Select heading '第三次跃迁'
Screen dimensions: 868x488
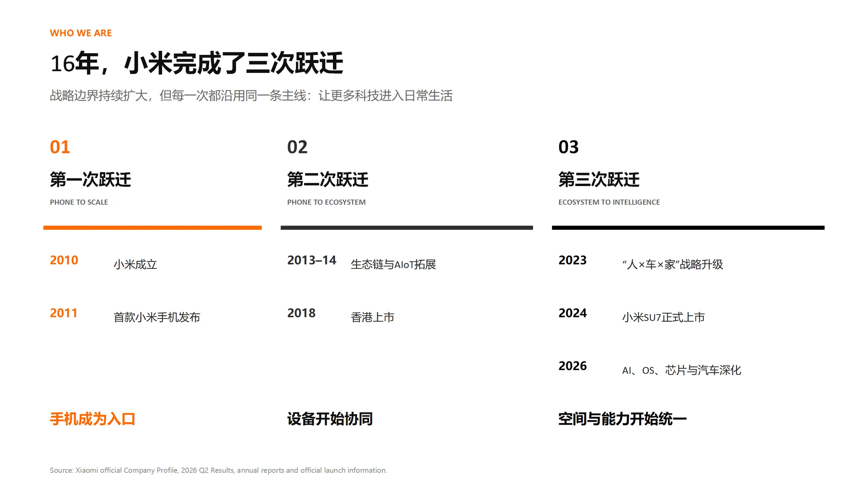pyautogui.click(x=599, y=180)
